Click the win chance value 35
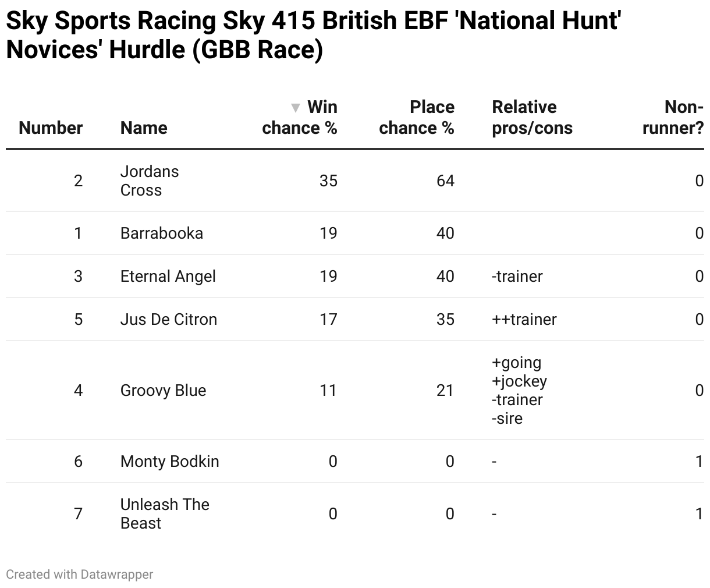 (x=328, y=181)
